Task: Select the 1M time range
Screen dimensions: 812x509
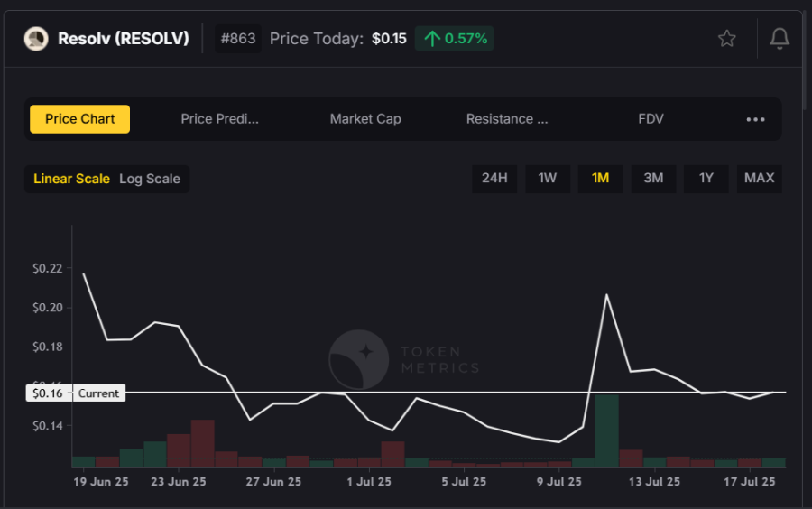Action: (600, 178)
